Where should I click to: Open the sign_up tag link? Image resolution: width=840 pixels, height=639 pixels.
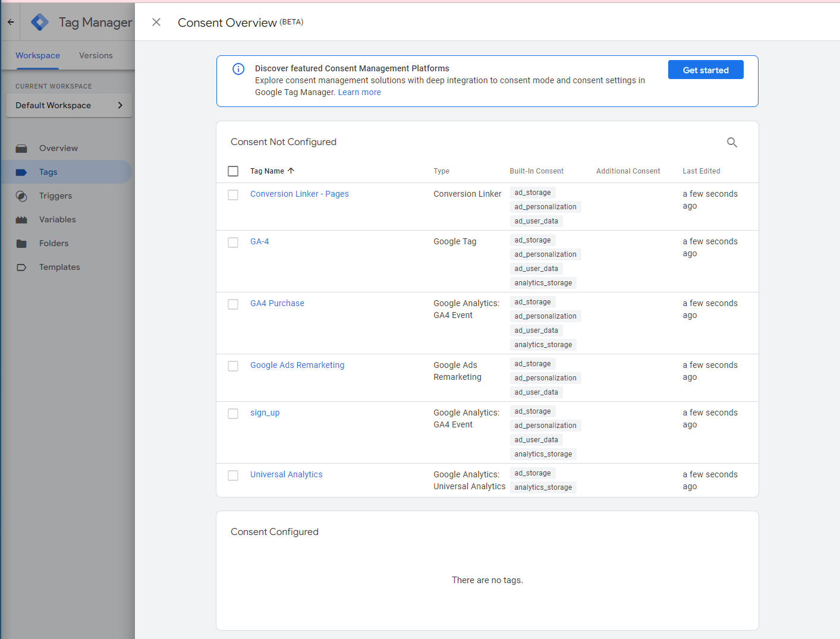tap(265, 413)
